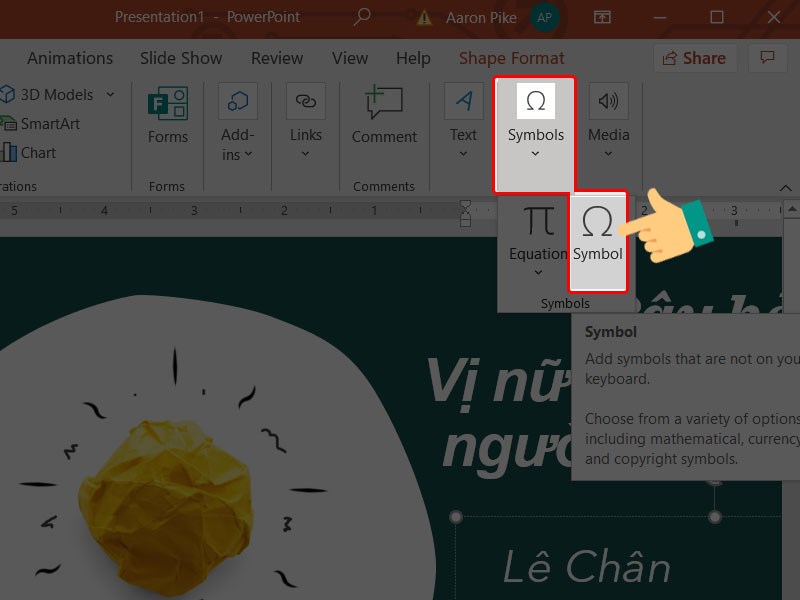The image size is (800, 600).
Task: Insert a new Comment
Action: pos(384,115)
